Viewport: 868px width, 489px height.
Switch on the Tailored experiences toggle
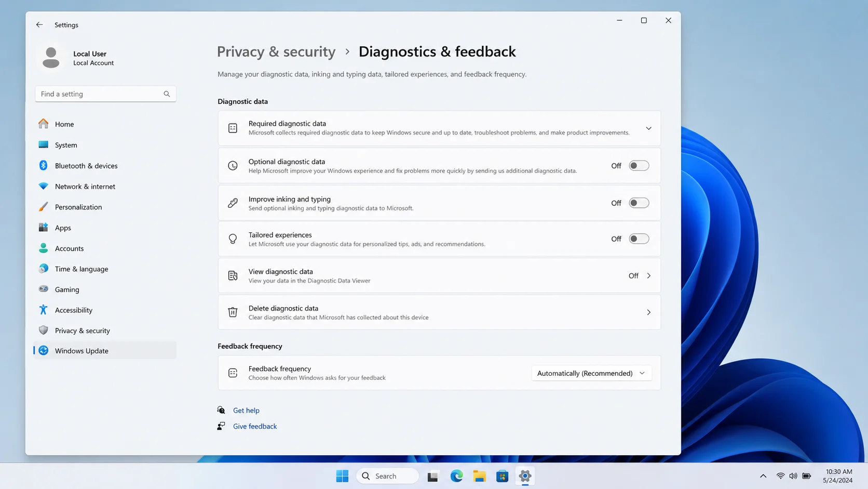(639, 239)
